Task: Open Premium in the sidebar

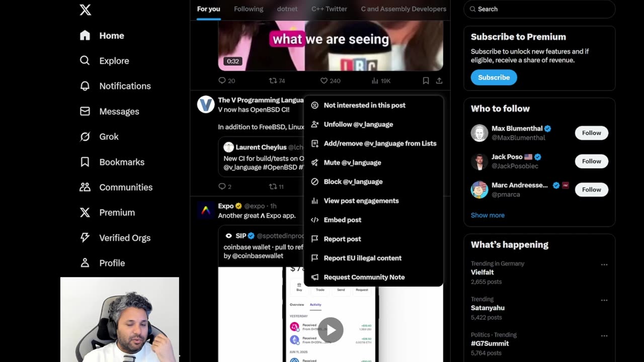Action: click(107, 212)
